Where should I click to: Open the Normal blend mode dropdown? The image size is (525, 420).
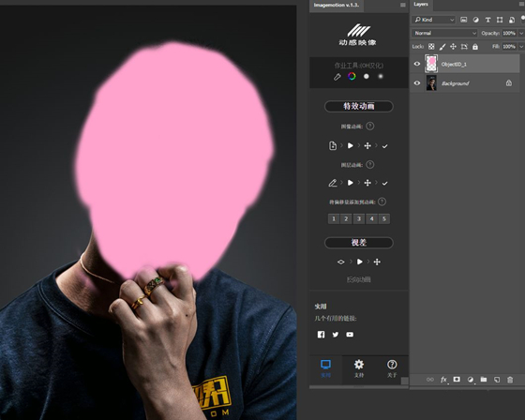(x=444, y=33)
